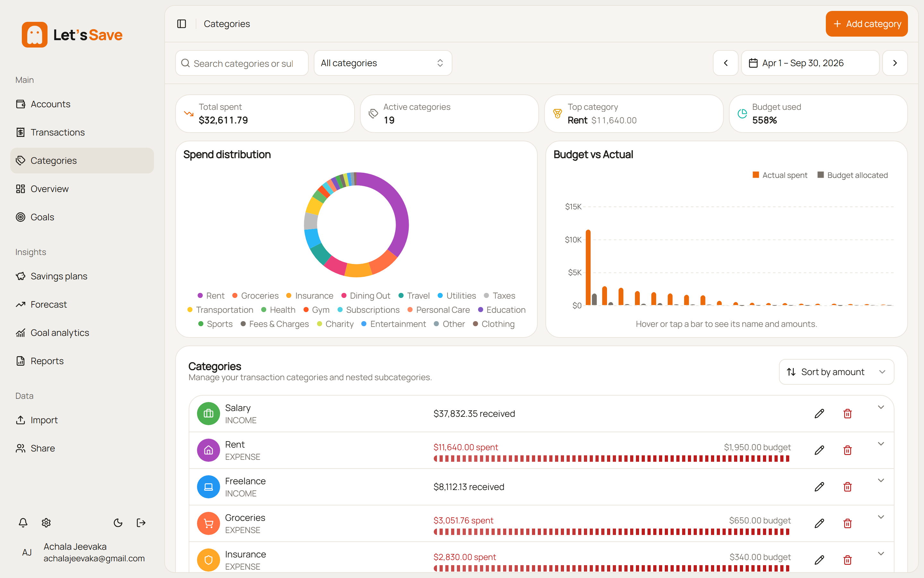Screen dimensions: 924x578
Task: Delete the Freelance category
Action: pyautogui.click(x=848, y=486)
